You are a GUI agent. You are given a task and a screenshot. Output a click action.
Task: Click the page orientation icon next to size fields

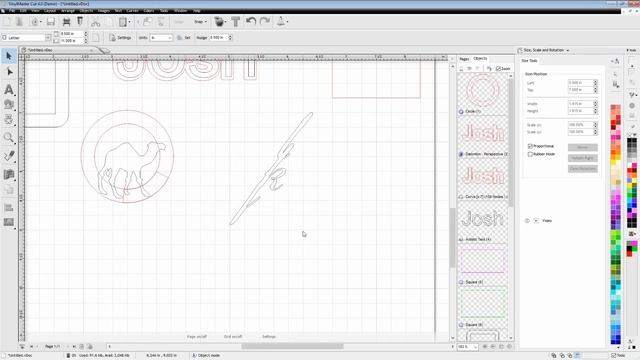pos(96,38)
